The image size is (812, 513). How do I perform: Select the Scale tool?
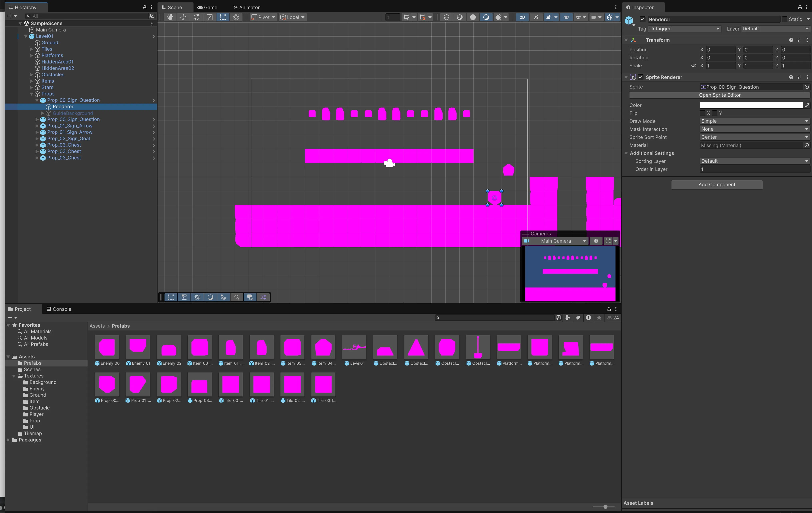(x=209, y=17)
